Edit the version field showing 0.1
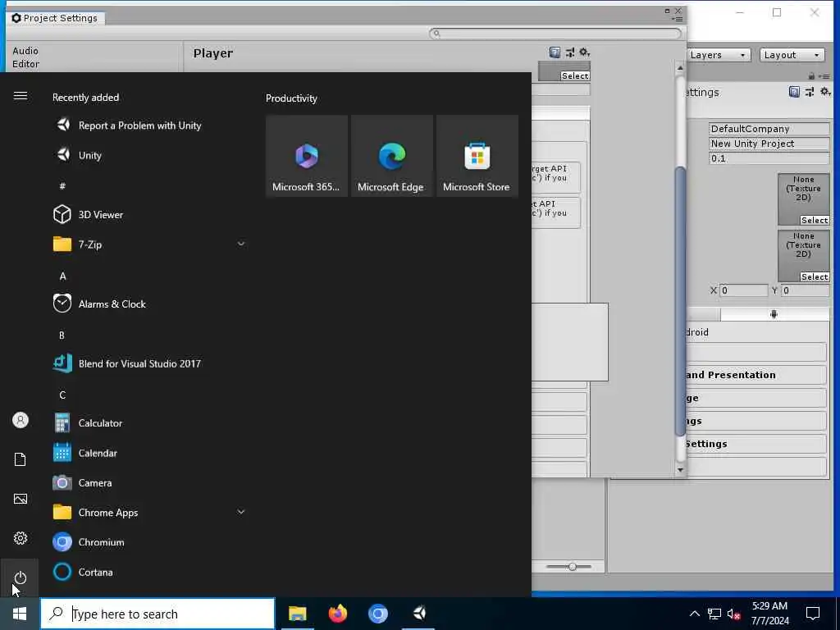The height and width of the screenshot is (630, 840). [769, 158]
